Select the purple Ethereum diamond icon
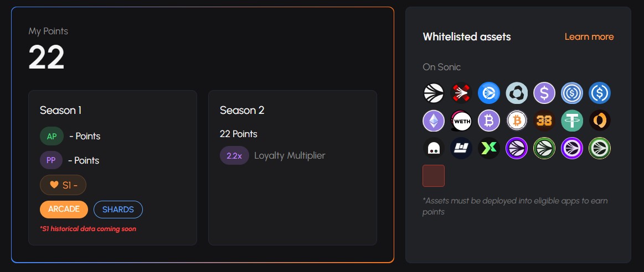This screenshot has height=272, width=644. pyautogui.click(x=434, y=121)
